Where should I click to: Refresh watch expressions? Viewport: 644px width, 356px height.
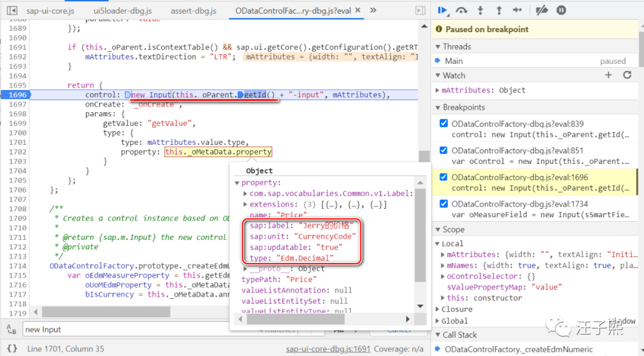(627, 75)
